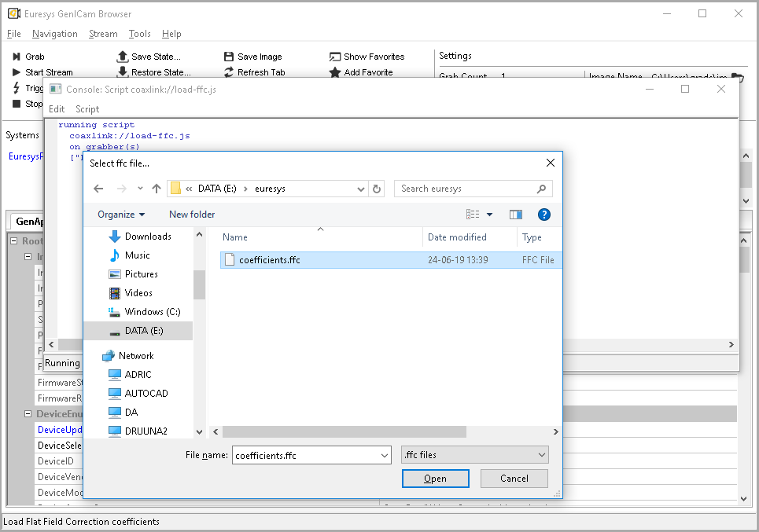Image resolution: width=759 pixels, height=532 pixels.
Task: Open the Stream menu
Action: click(x=103, y=34)
